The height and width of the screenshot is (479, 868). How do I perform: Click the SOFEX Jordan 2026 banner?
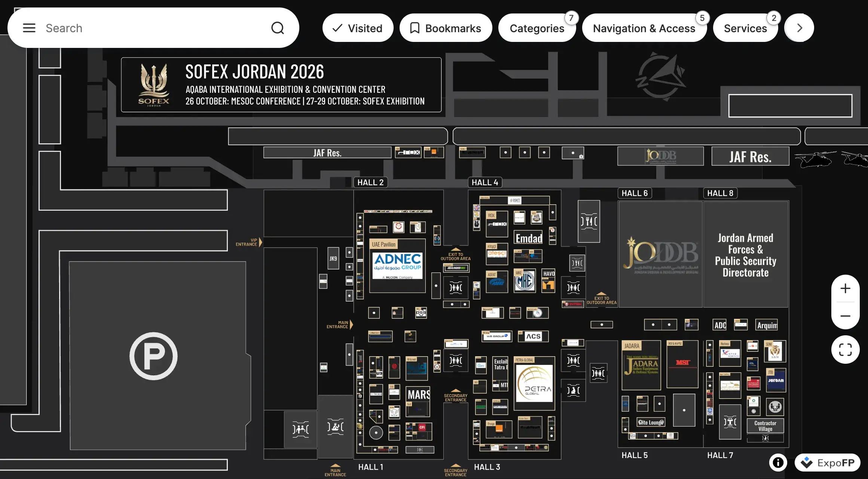point(281,85)
